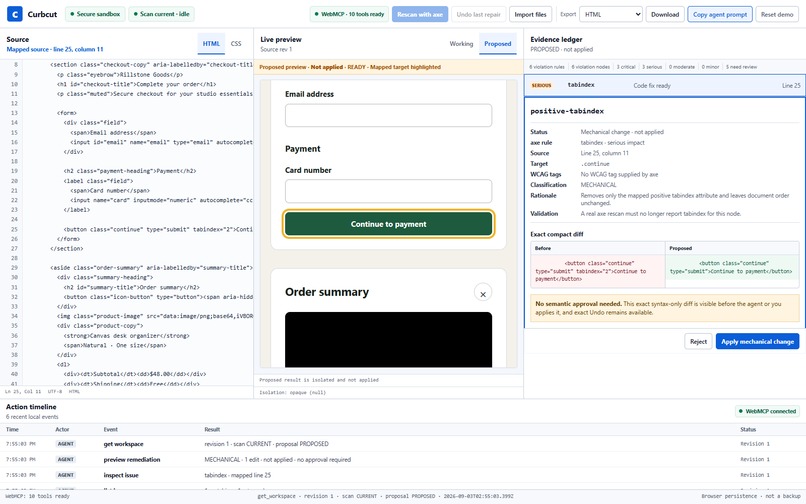Click the '3 serious' count
Screen dimensions: 806x504
[652, 67]
